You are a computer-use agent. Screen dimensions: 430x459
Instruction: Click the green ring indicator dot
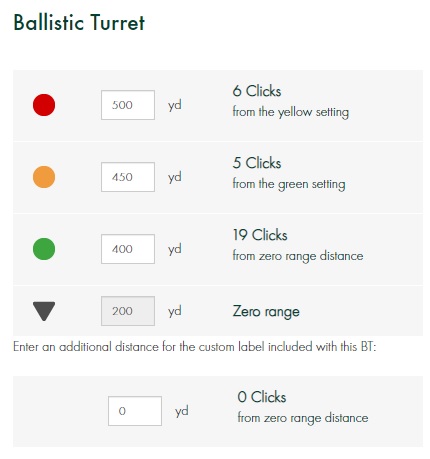pos(44,249)
